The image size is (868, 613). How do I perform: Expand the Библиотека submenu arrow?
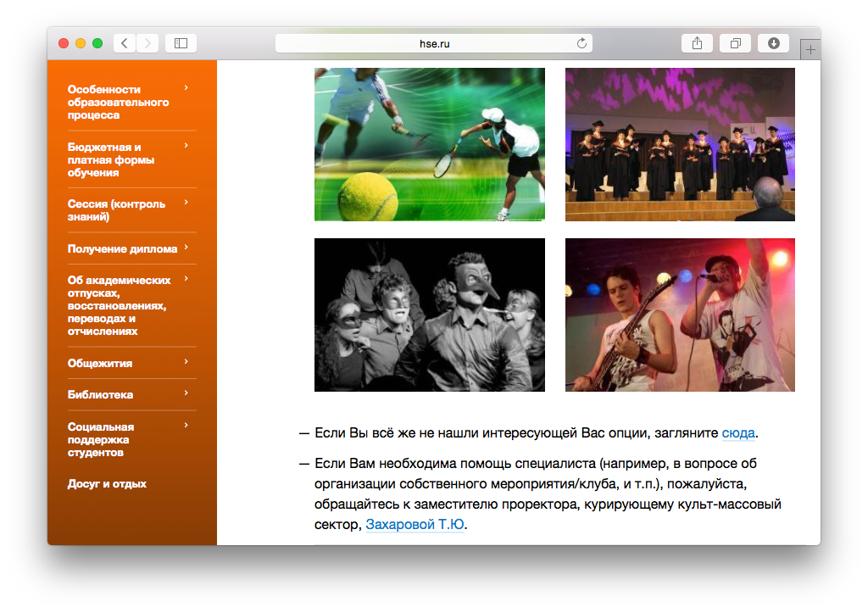(x=186, y=393)
